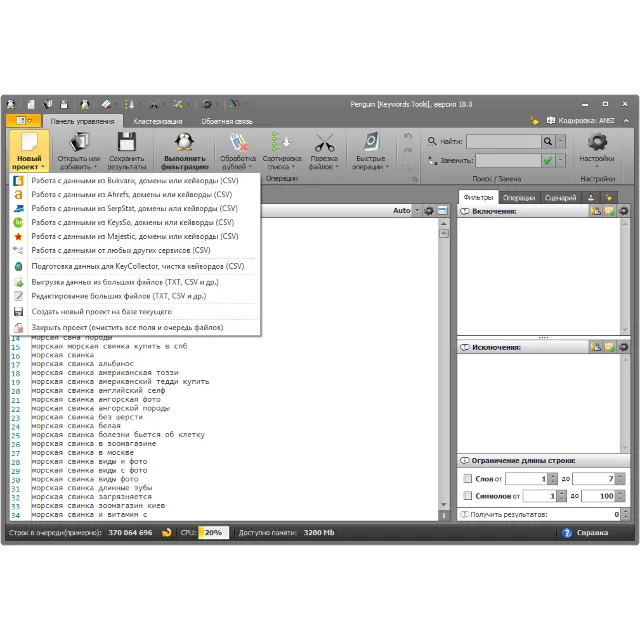Click the blue Справка help icon

click(567, 533)
